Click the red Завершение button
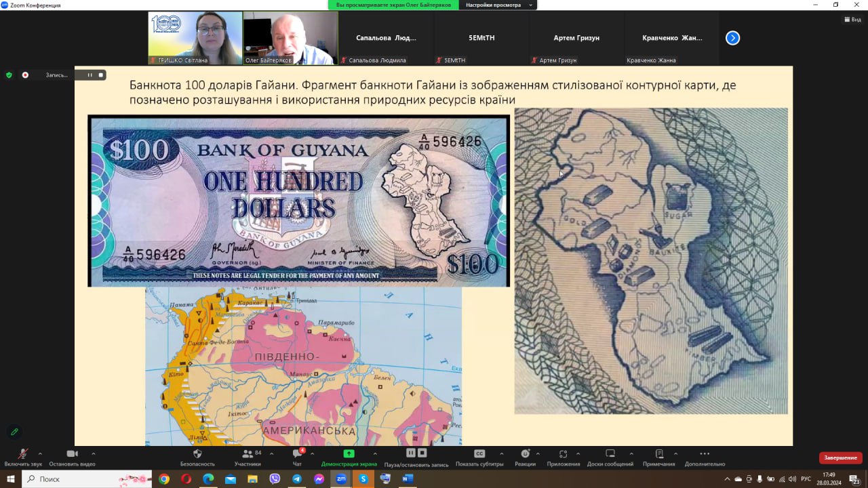The width and height of the screenshot is (868, 488). [x=840, y=458]
